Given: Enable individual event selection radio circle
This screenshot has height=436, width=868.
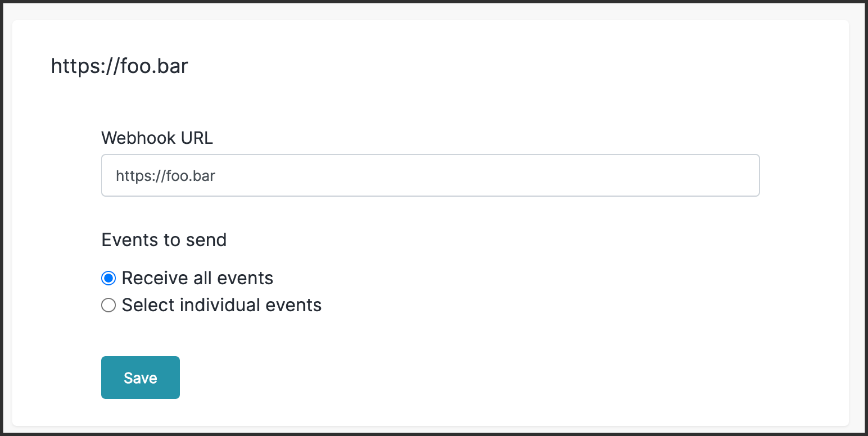Looking at the screenshot, I should coord(108,305).
